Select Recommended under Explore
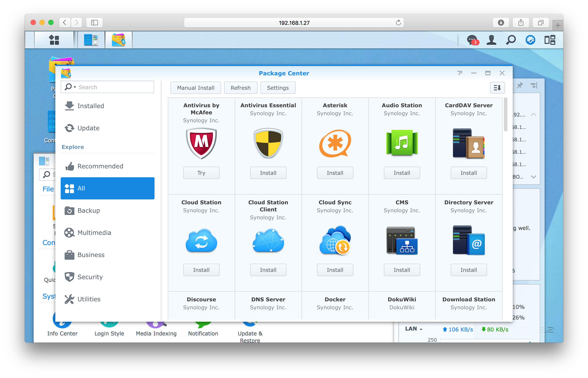The image size is (588, 378). click(x=100, y=166)
